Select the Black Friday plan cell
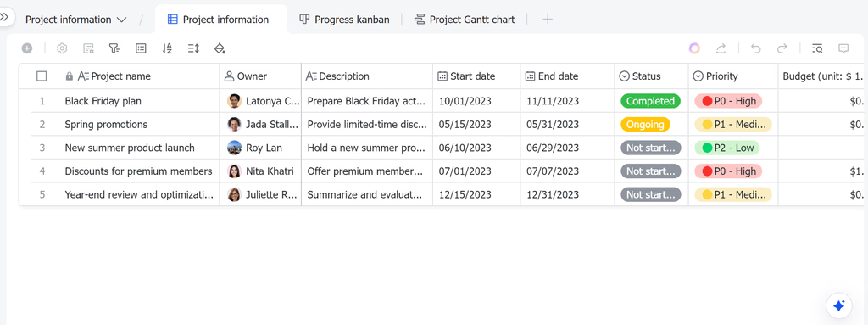 pyautogui.click(x=140, y=101)
